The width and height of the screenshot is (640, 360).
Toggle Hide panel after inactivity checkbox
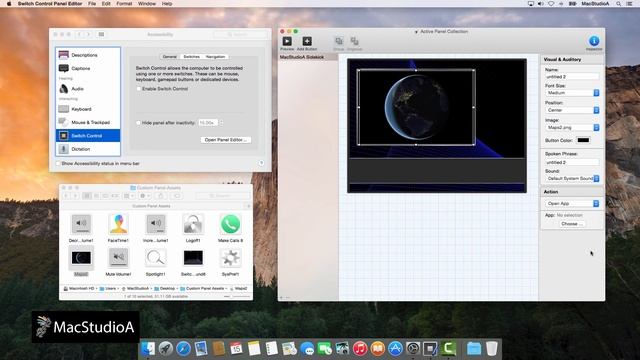click(138, 122)
